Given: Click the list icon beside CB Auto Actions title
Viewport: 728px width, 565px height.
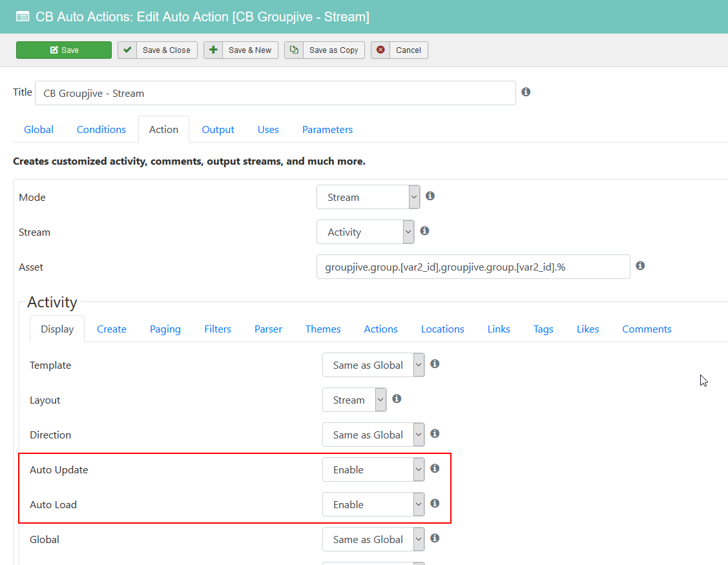Looking at the screenshot, I should [x=22, y=17].
